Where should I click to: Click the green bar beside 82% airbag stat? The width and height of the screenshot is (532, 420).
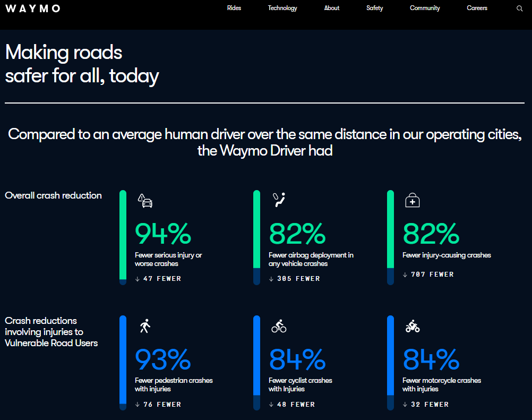coord(257,237)
